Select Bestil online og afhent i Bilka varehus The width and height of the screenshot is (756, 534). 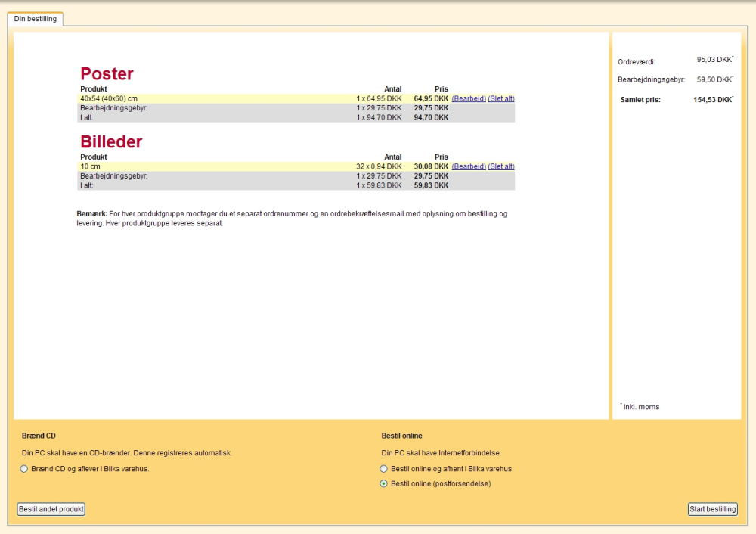[x=384, y=469]
